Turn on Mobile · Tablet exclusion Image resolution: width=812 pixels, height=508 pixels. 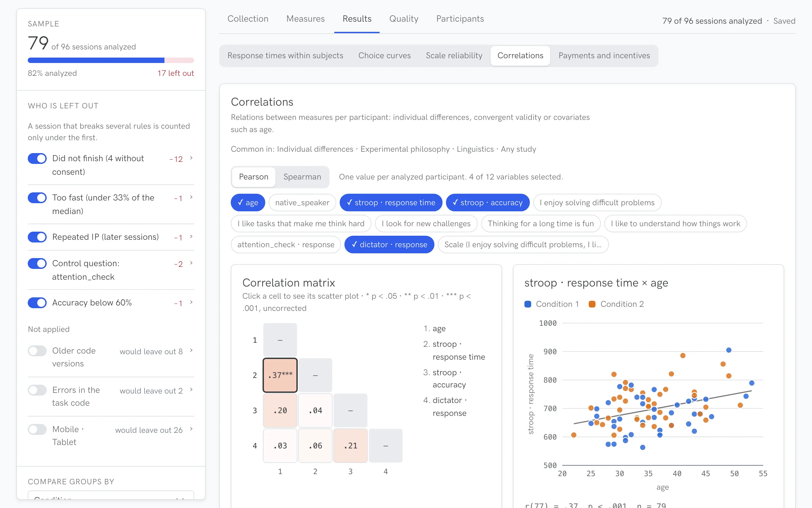tap(37, 429)
